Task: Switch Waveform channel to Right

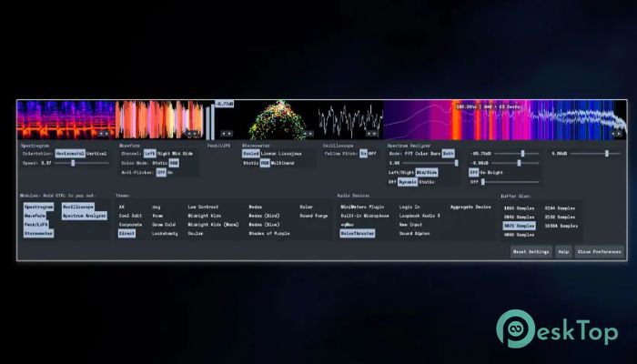Action: (x=163, y=154)
